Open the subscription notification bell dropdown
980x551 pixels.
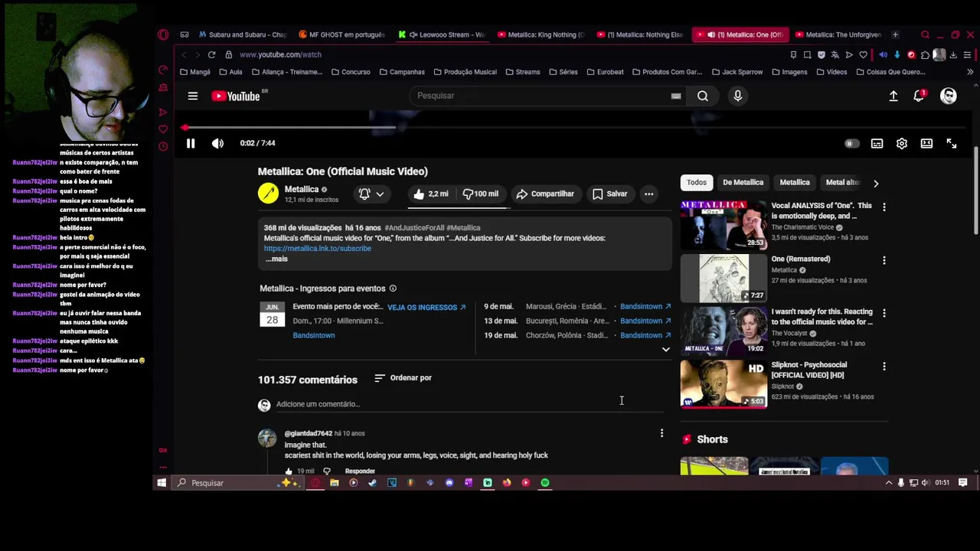tap(372, 194)
